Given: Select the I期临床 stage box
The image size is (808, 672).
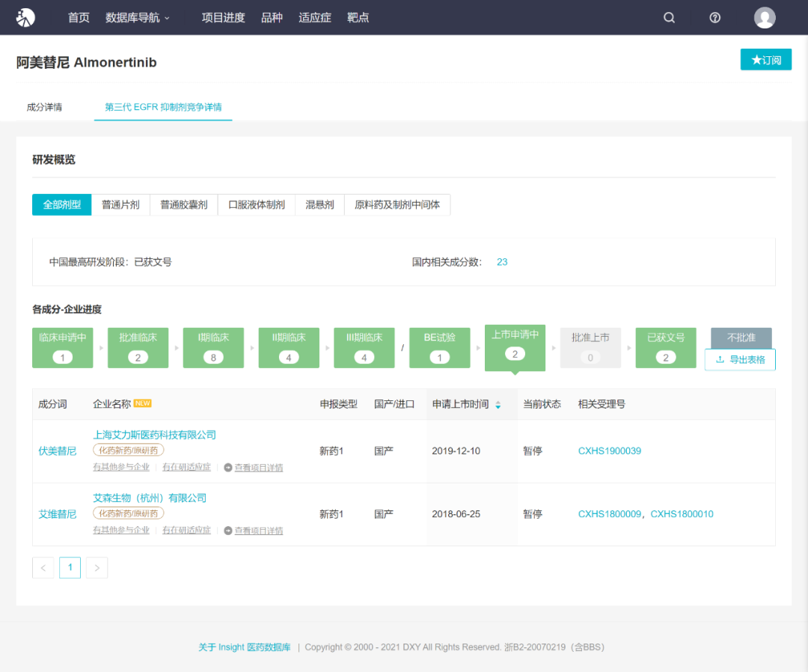Looking at the screenshot, I should pos(213,348).
